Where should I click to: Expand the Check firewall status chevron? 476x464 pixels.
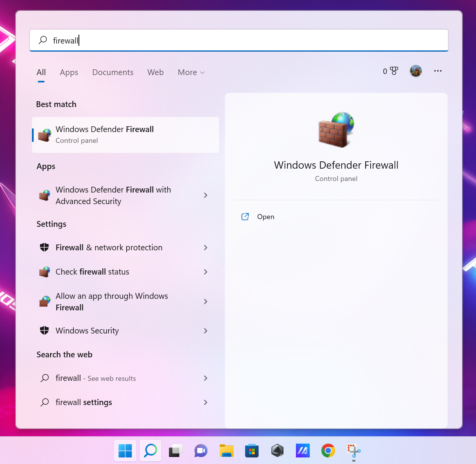(x=205, y=272)
